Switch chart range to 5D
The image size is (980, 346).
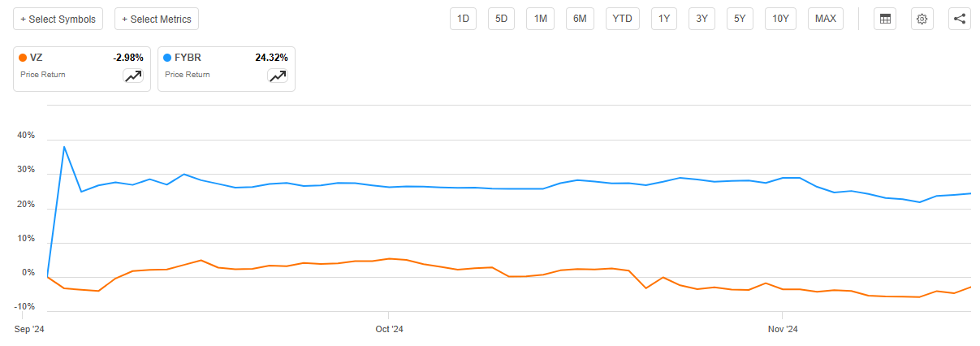tap(502, 19)
